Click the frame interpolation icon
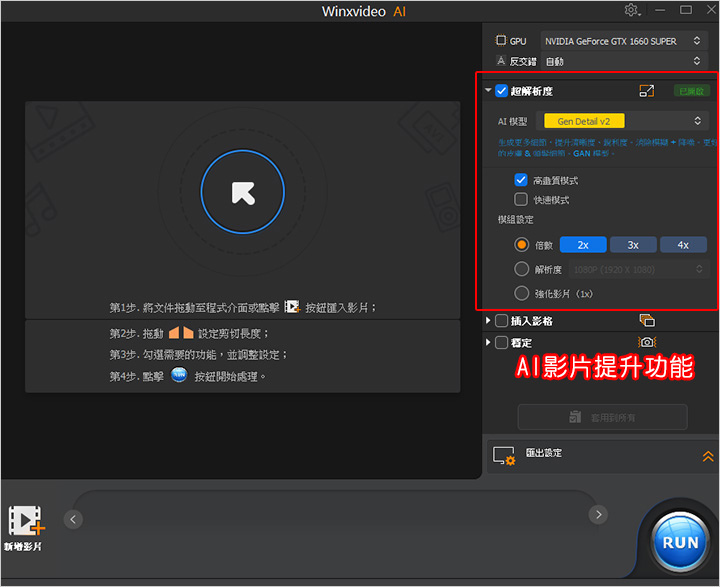This screenshot has height=587, width=720. point(647,320)
